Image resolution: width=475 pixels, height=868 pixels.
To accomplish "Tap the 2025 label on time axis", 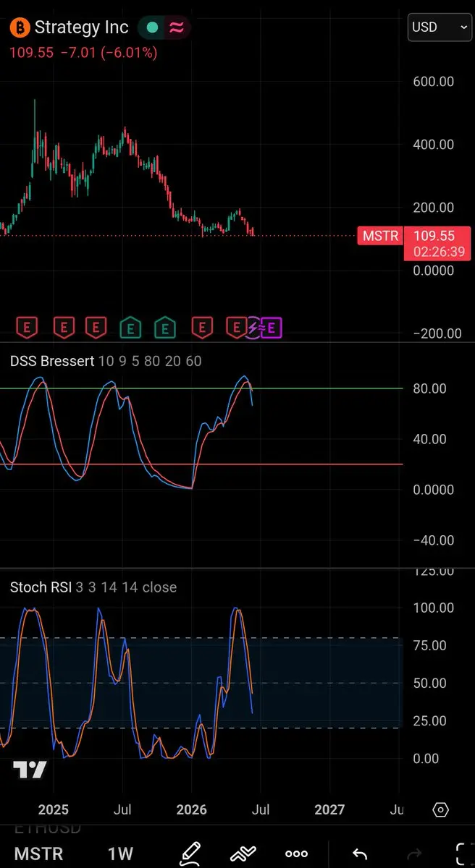I will [53, 809].
